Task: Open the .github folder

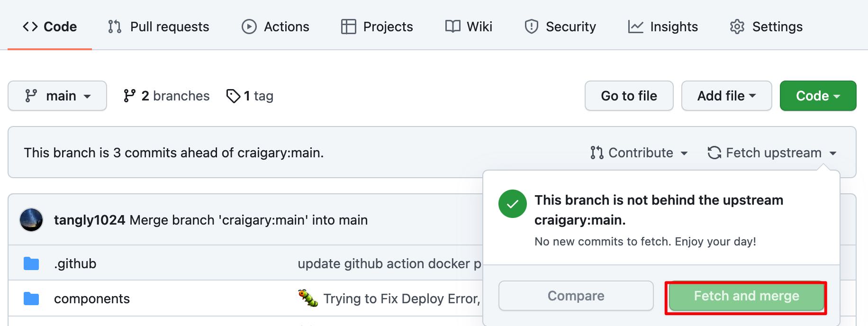Action: 75,263
